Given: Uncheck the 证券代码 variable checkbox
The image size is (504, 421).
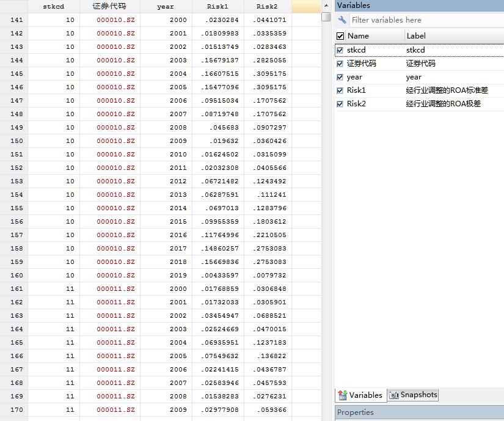Looking at the screenshot, I should coord(340,64).
